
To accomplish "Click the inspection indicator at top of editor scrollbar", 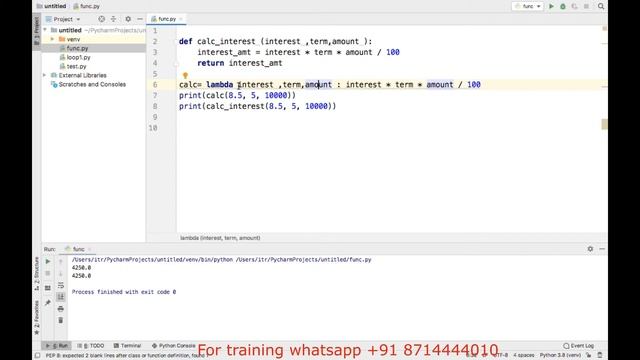I will (x=604, y=28).
